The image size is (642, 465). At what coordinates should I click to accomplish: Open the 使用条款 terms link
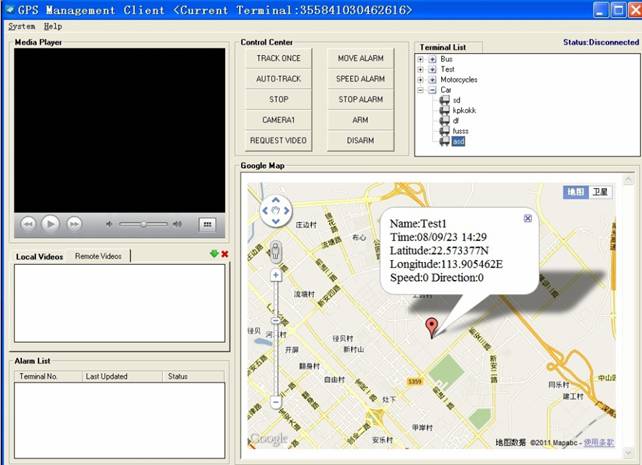coord(599,442)
